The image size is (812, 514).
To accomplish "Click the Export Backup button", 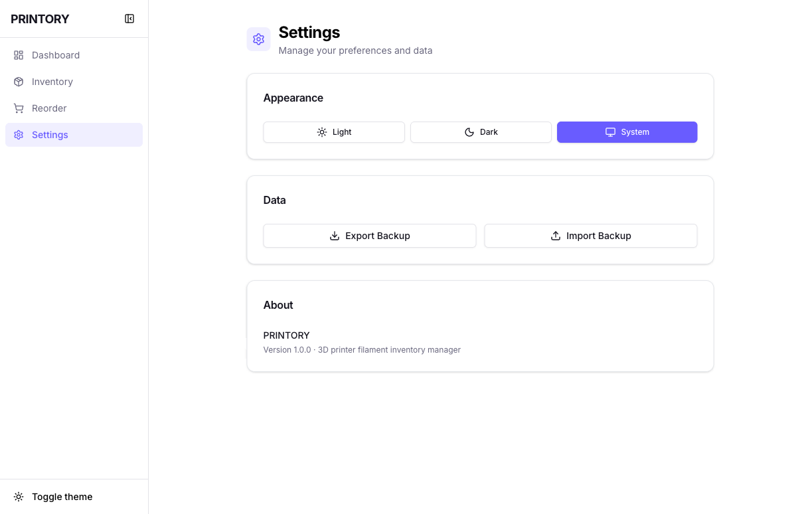I will [369, 236].
